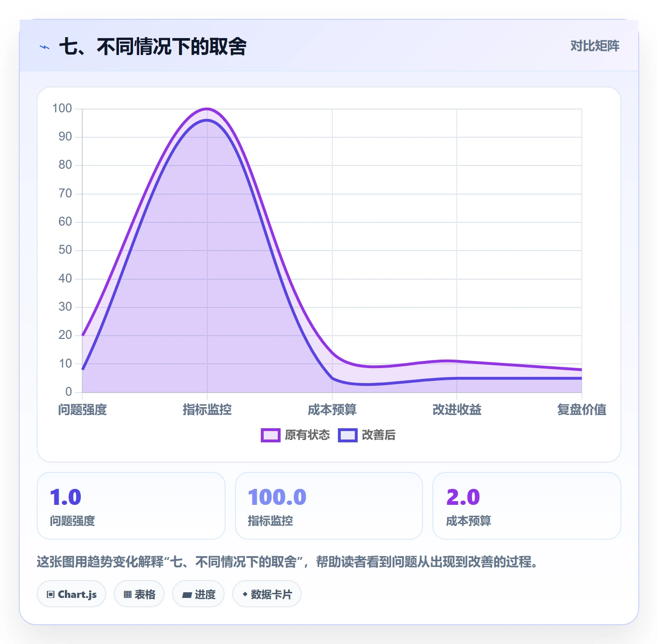Viewport: 658px width, 644px height.
Task: Click the y-axis value 50
Action: click(65, 250)
